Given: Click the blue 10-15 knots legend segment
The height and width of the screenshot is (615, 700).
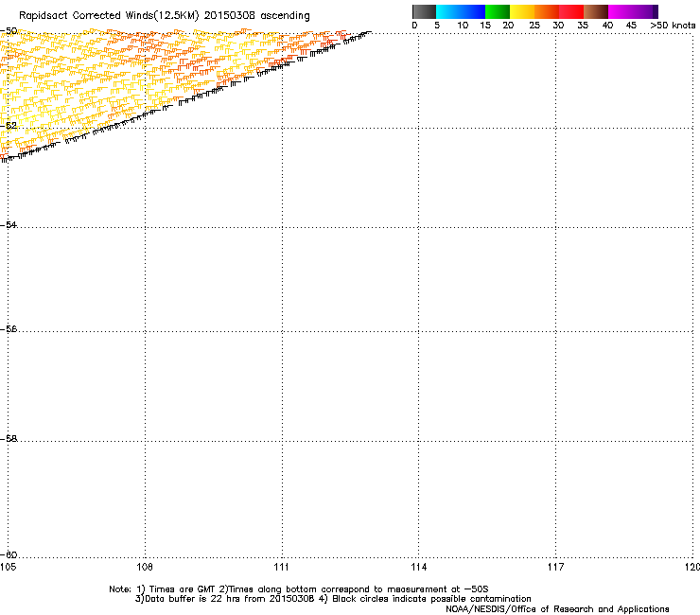Looking at the screenshot, I should pos(473,11).
